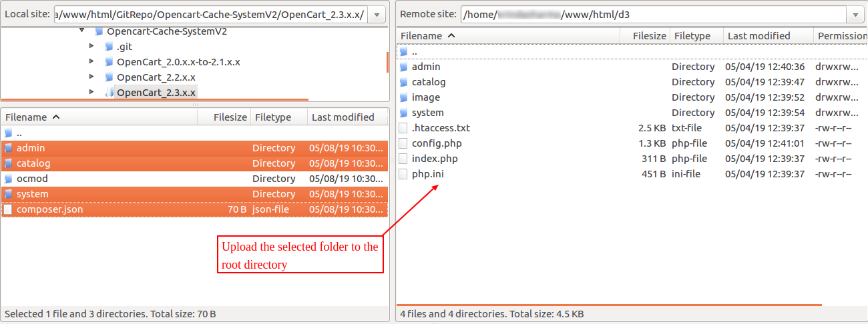Viewport: 868px width, 324px height.
Task: Click the local status bar selection summary
Action: pos(110,313)
